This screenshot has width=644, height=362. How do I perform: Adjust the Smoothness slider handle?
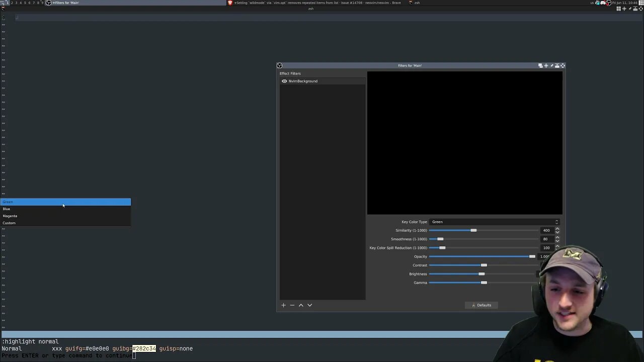pos(440,239)
